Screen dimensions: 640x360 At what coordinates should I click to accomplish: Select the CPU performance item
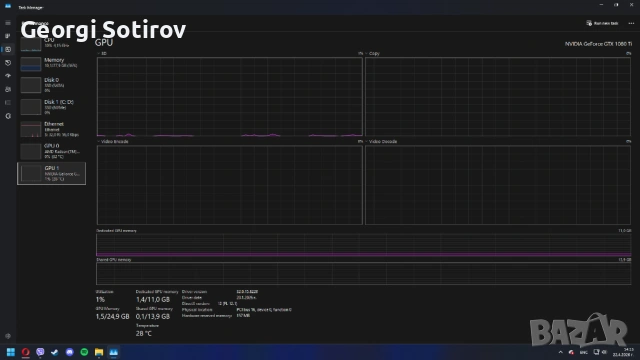pyautogui.click(x=51, y=43)
